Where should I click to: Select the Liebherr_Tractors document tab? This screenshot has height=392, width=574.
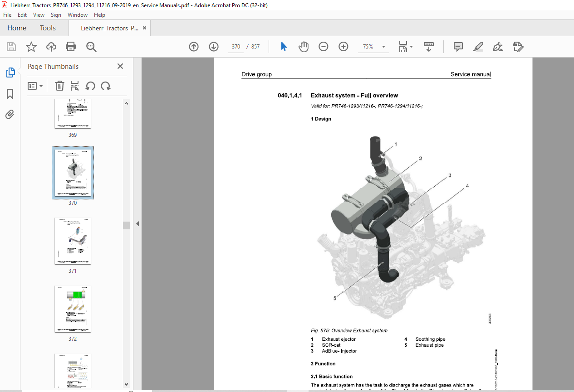pyautogui.click(x=109, y=28)
